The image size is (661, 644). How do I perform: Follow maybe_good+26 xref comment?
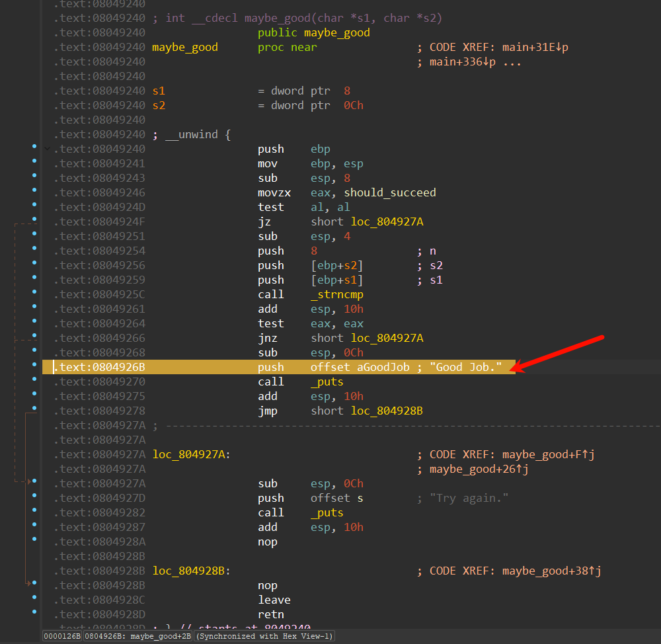tap(479, 469)
